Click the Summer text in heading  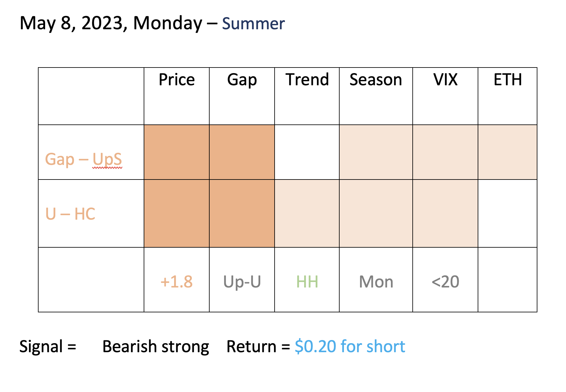coord(253,24)
